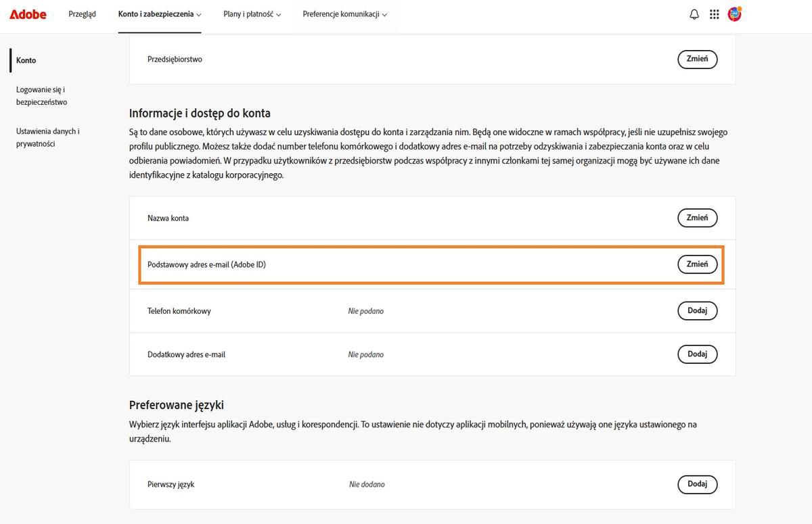Open the Adobe apps grid

714,14
